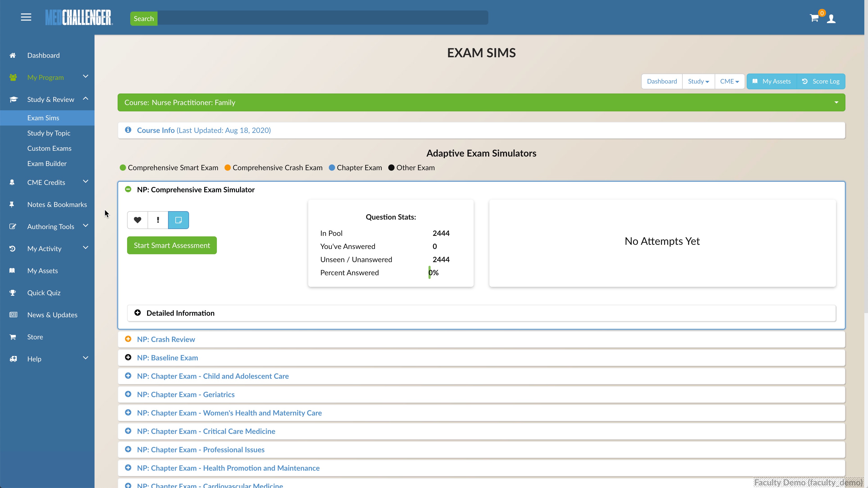868x488 pixels.
Task: Click the Score Log button
Action: 821,82
